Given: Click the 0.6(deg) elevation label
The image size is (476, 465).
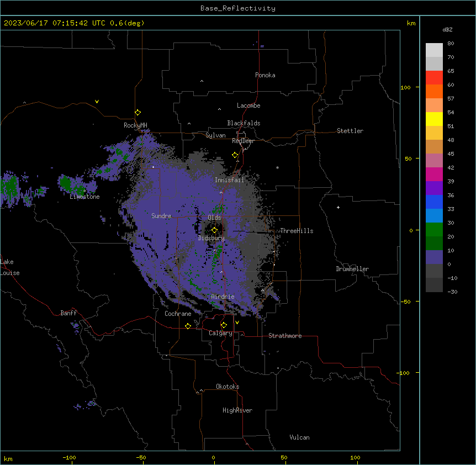Looking at the screenshot, I should click(x=127, y=23).
